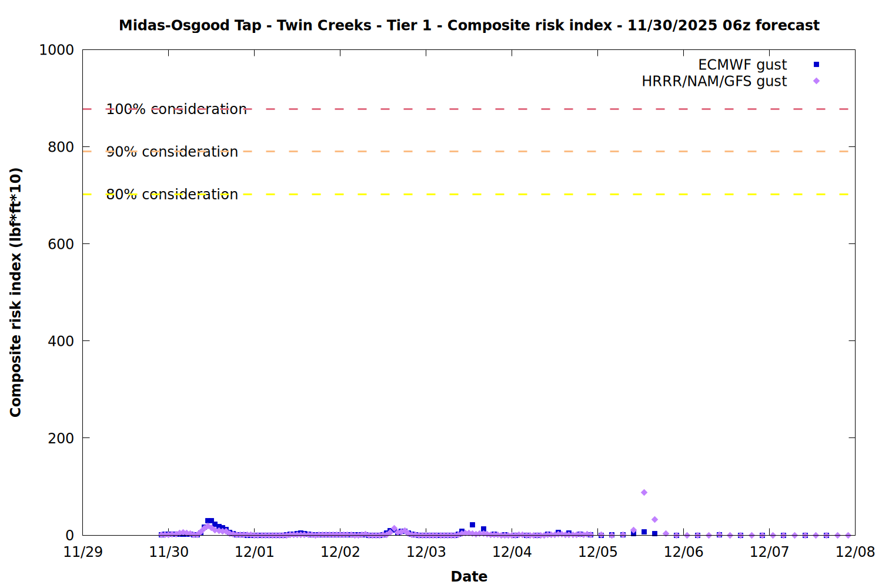Image resolution: width=882 pixels, height=588 pixels.
Task: Click the ECMWF gust legend label
Action: tap(742, 65)
